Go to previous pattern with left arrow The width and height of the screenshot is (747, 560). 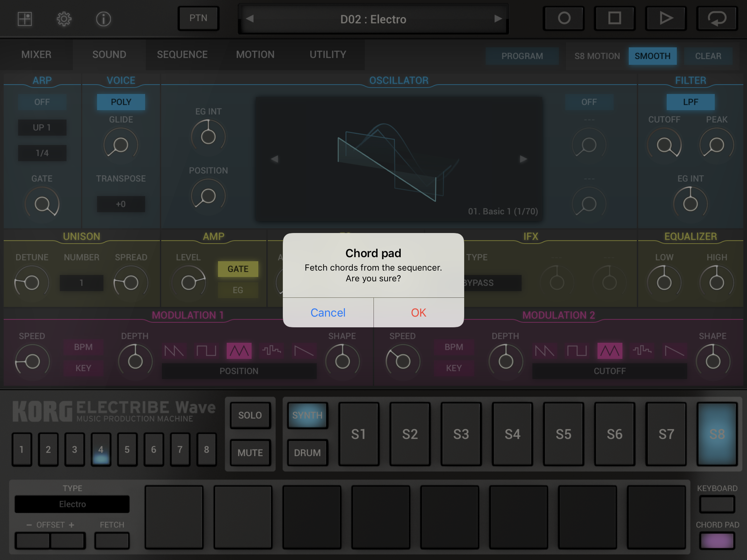[250, 18]
